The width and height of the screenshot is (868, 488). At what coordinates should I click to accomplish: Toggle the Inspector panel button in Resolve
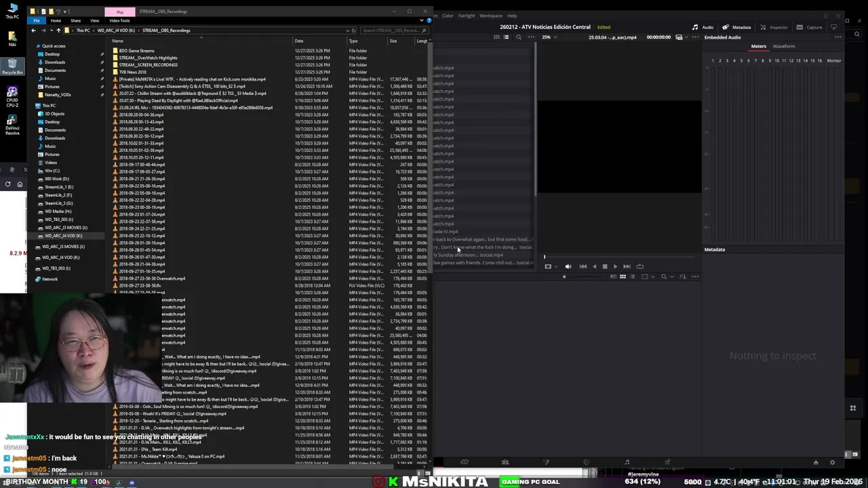click(774, 27)
